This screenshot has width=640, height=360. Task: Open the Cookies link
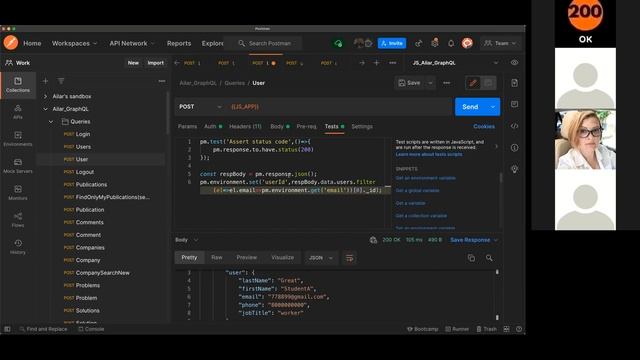pos(484,127)
